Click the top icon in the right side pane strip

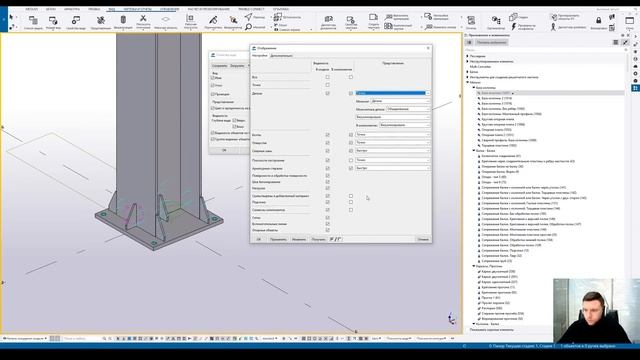tap(636, 36)
